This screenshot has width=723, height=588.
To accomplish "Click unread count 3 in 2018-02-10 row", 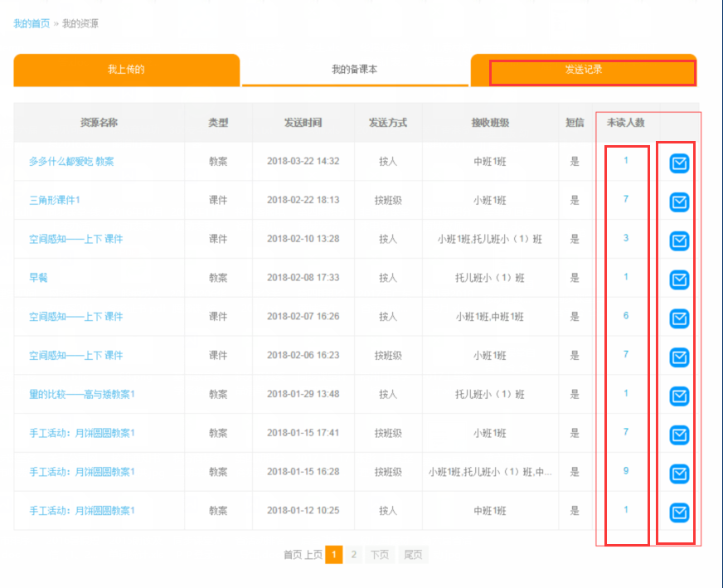I will pyautogui.click(x=626, y=238).
